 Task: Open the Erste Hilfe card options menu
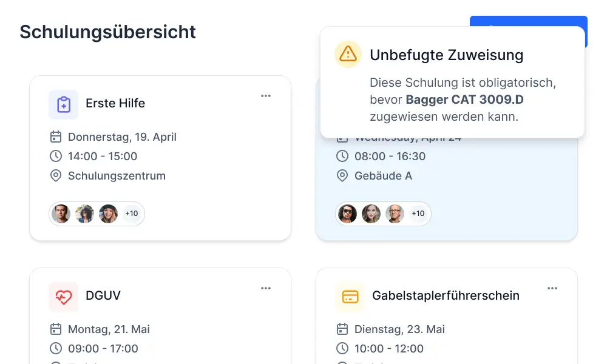pyautogui.click(x=266, y=96)
